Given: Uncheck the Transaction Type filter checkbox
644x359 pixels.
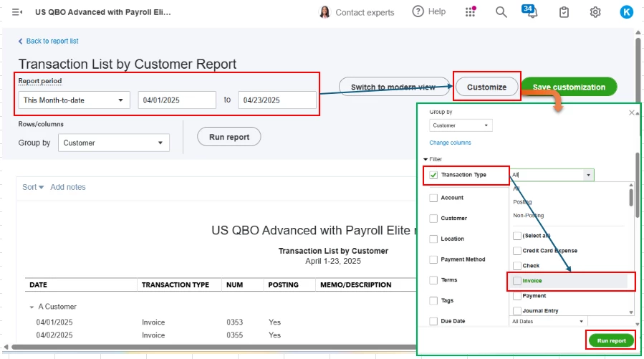Looking at the screenshot, I should coord(433,175).
